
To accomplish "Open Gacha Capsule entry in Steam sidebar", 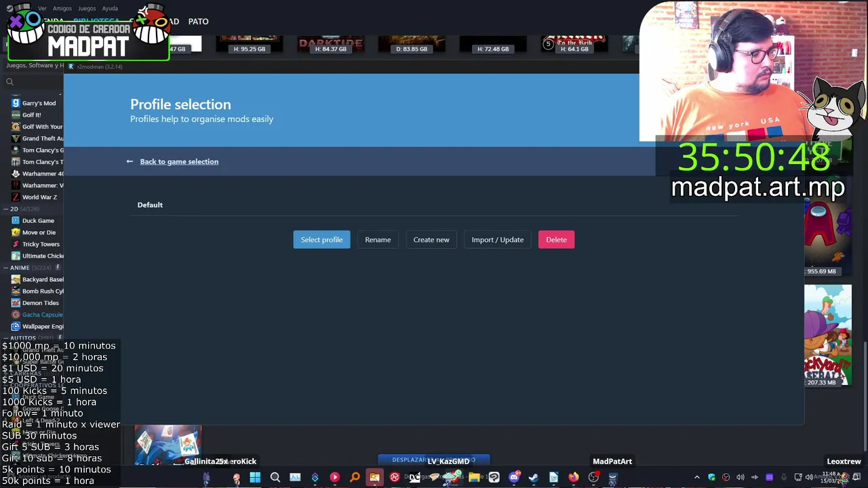I will click(39, 314).
